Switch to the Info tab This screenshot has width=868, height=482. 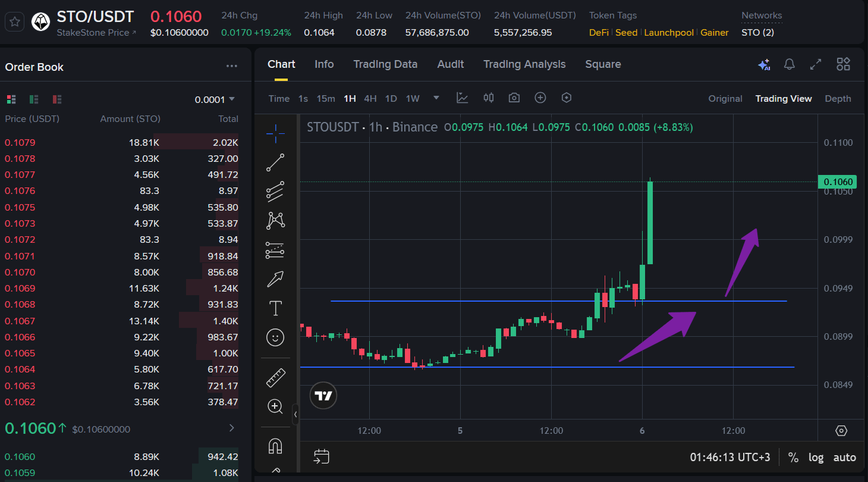pyautogui.click(x=324, y=64)
